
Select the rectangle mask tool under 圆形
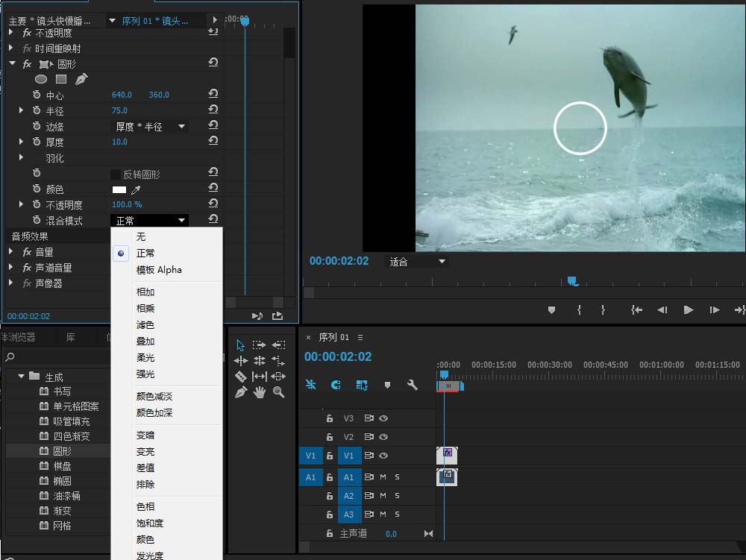click(61, 79)
